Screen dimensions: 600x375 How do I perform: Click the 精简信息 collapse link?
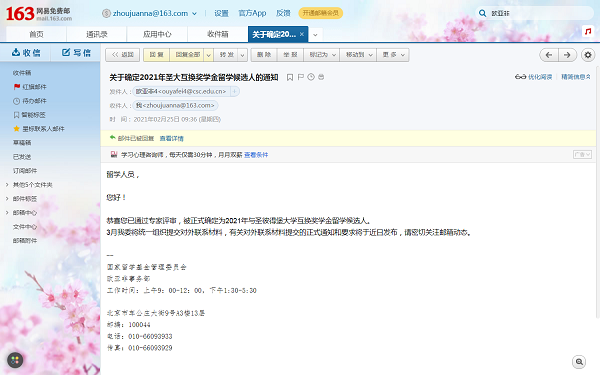tap(576, 77)
